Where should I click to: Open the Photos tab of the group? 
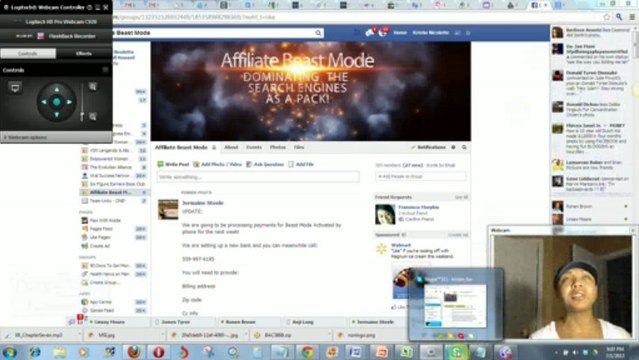278,147
